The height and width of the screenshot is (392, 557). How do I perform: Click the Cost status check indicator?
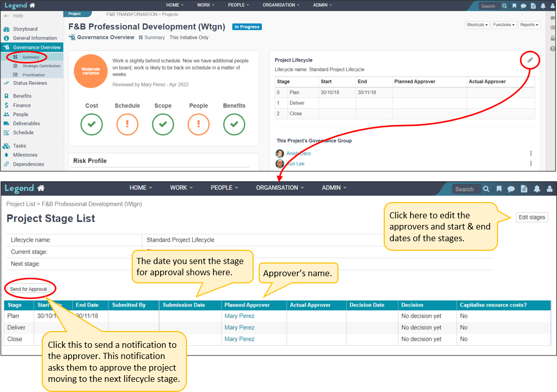91,124
